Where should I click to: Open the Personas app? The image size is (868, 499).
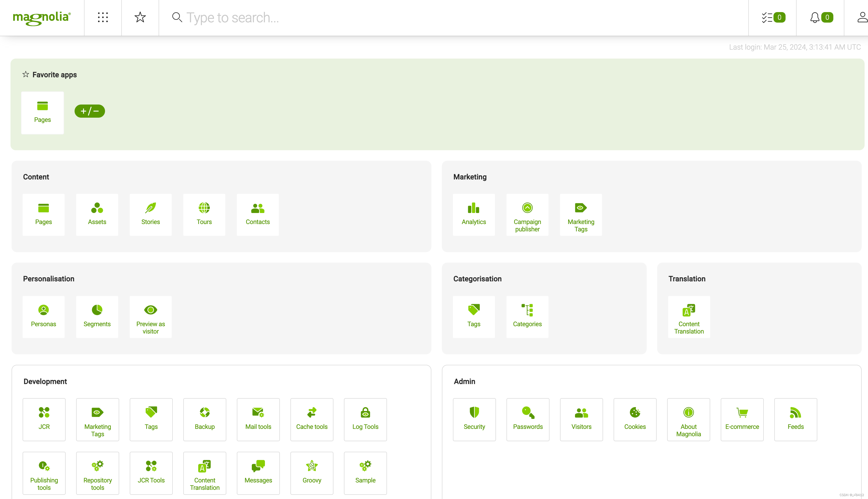[44, 316]
